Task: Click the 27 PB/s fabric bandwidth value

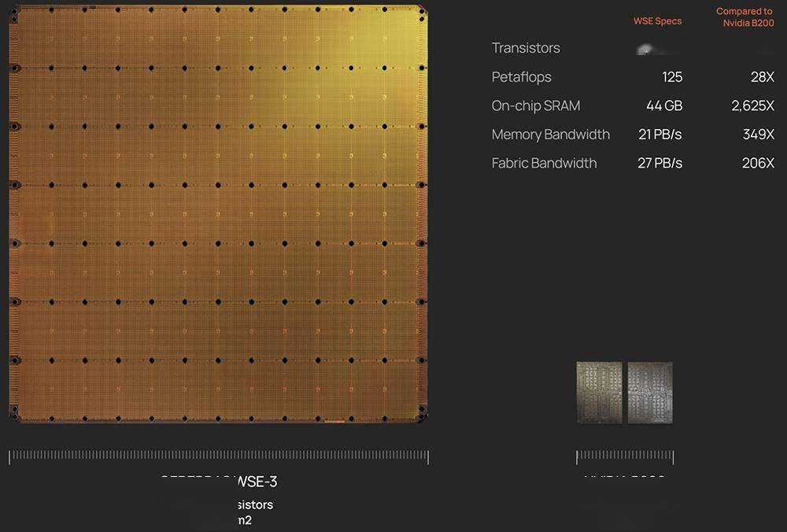Action: [660, 163]
